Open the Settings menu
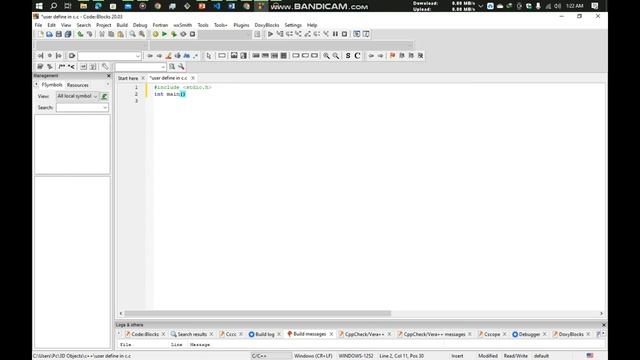The image size is (640, 360). point(293,25)
